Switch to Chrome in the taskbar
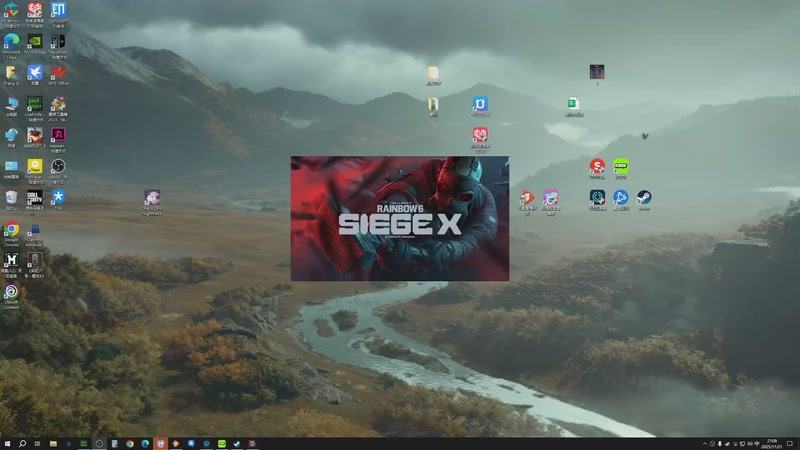Image resolution: width=800 pixels, height=450 pixels. 130,444
